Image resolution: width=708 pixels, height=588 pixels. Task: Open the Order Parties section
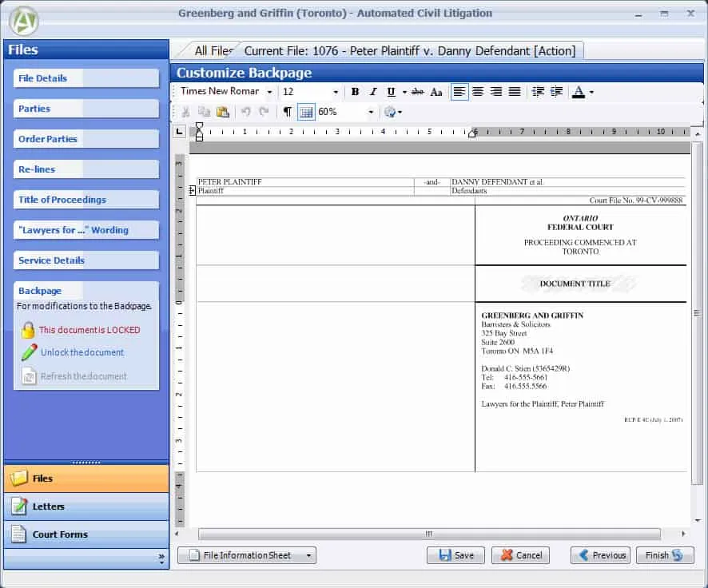(x=86, y=139)
